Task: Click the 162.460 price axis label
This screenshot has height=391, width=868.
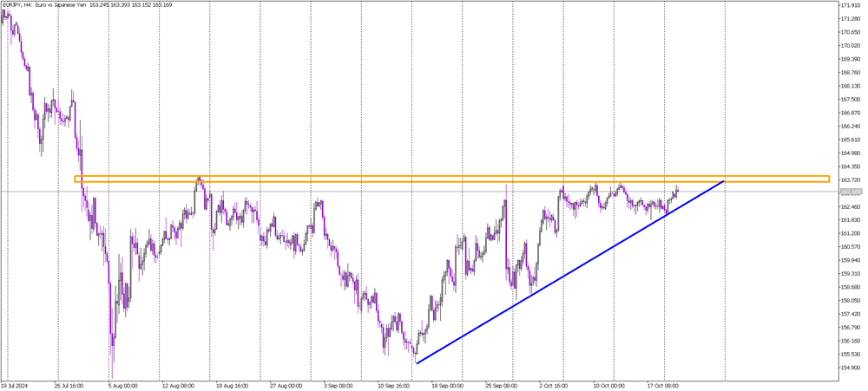Action: (850, 207)
